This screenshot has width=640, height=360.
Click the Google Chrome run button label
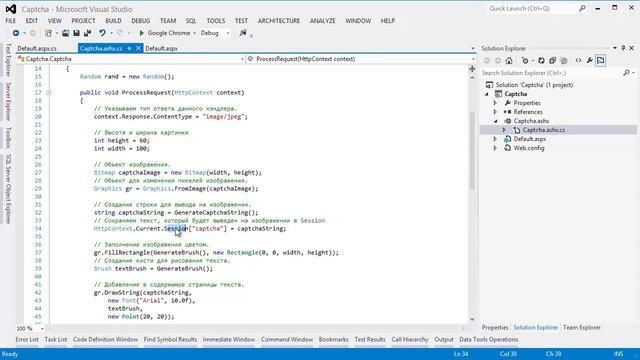click(169, 33)
